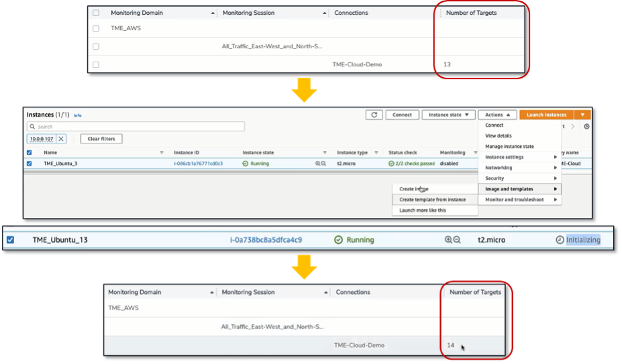
Task: Open the Launch instances split-button arrow
Action: click(582, 115)
